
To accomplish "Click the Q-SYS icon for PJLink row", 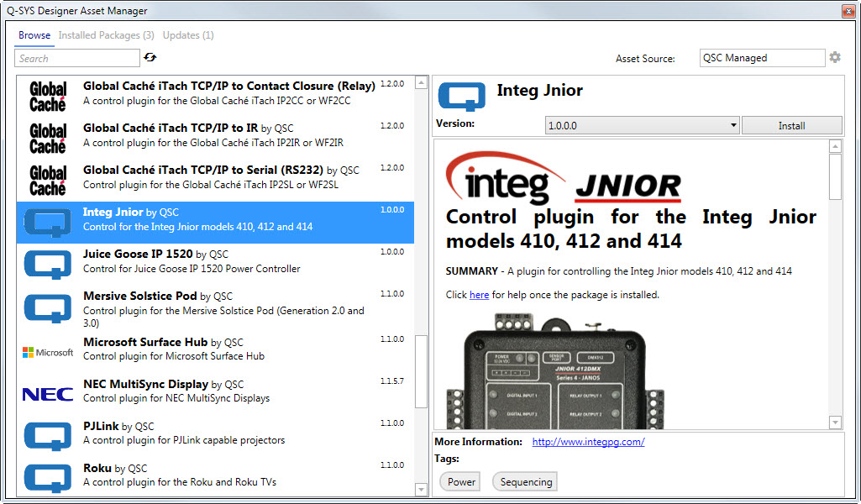I will 48,436.
